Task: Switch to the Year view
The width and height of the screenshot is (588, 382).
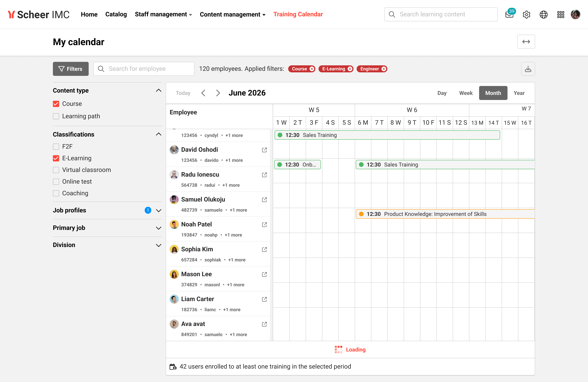Action: [519, 93]
